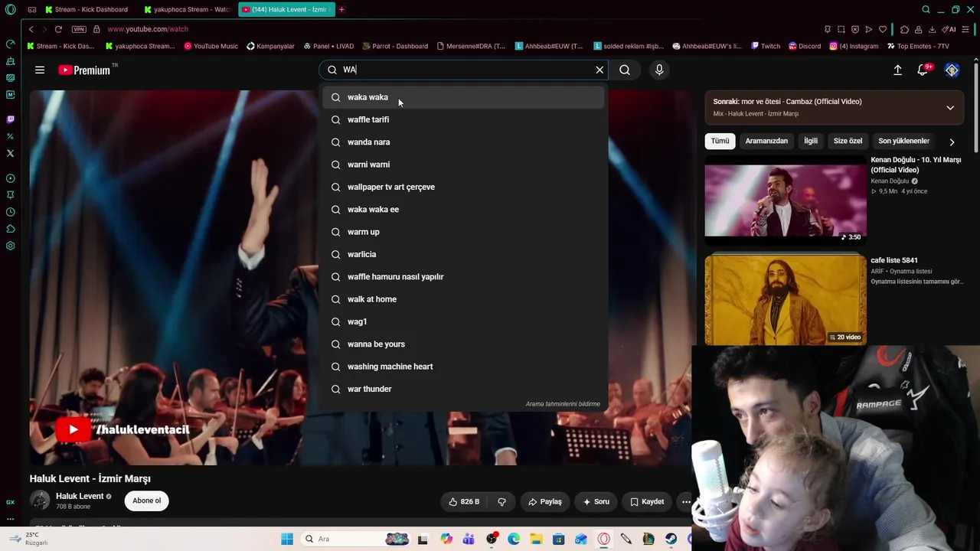
Task: Open the more actions three-dot menu
Action: [686, 501]
